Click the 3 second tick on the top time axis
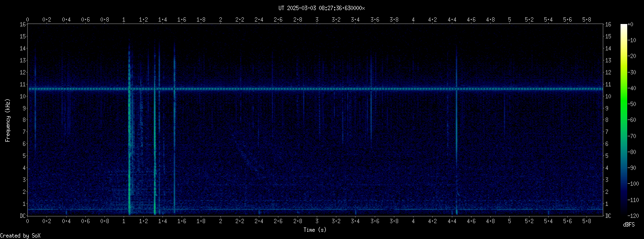The width and height of the screenshot is (644, 239). click(317, 20)
